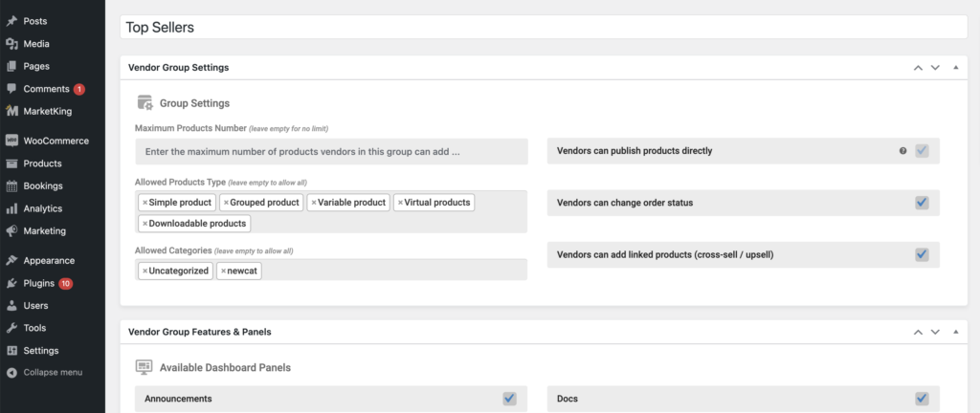This screenshot has height=413, width=980.
Task: Click the Analytics bar chart icon
Action: point(11,208)
